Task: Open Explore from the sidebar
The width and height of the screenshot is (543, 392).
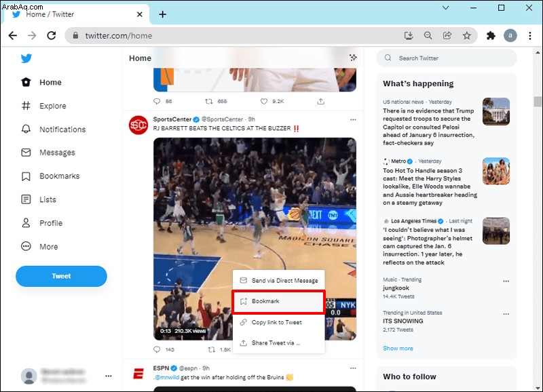Action: point(43,106)
